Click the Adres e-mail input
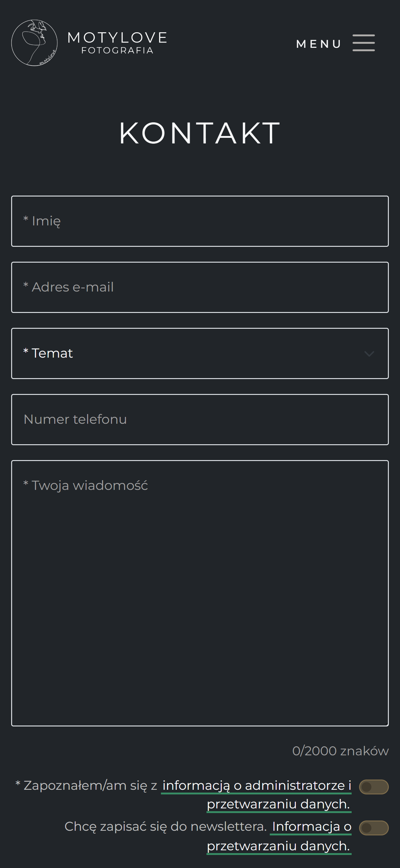 [x=200, y=287]
